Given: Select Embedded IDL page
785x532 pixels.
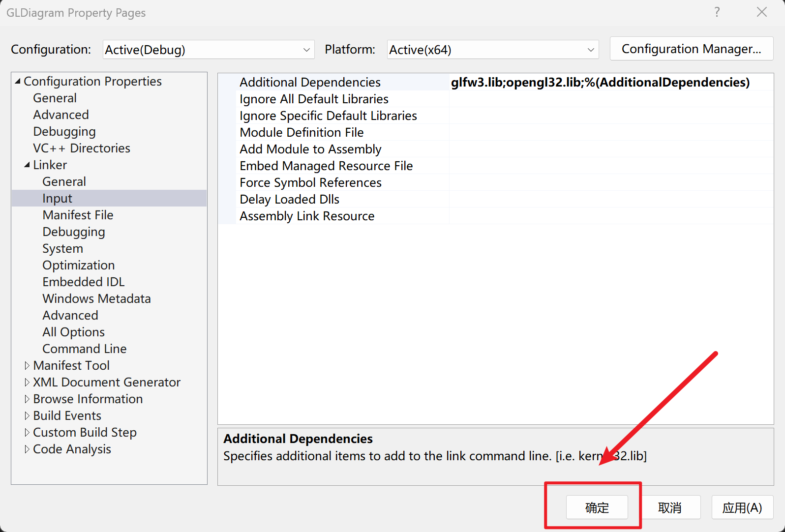Looking at the screenshot, I should pyautogui.click(x=84, y=282).
